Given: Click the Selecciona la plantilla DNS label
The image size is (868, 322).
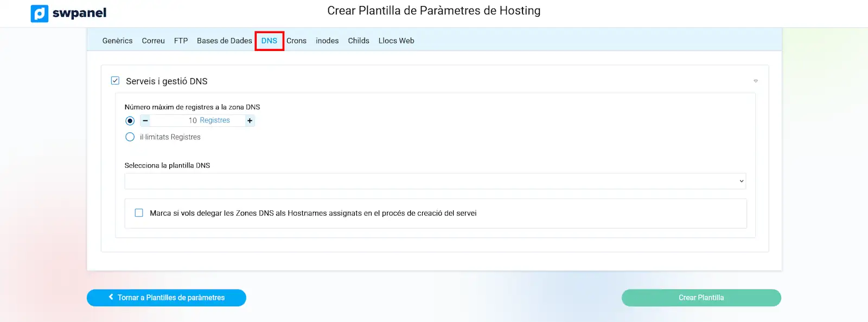Looking at the screenshot, I should (x=167, y=165).
